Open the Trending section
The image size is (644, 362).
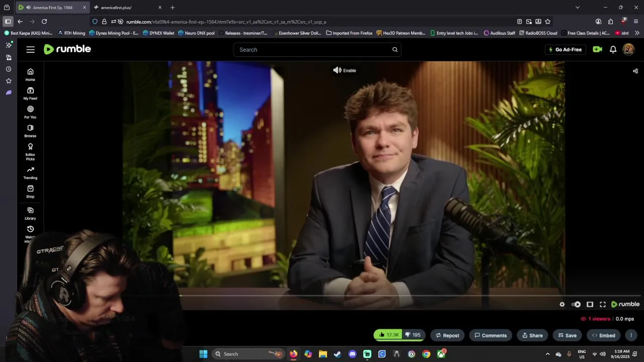click(30, 173)
